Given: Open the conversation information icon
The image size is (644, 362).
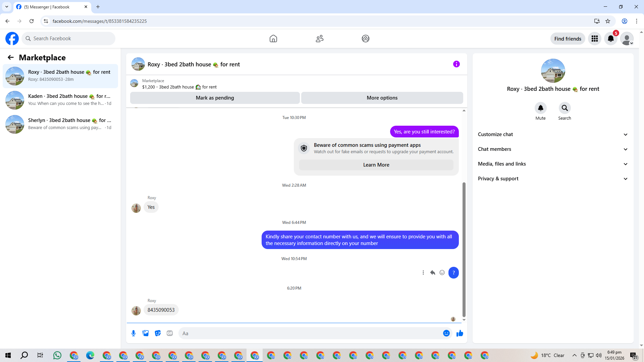Looking at the screenshot, I should pos(456,64).
